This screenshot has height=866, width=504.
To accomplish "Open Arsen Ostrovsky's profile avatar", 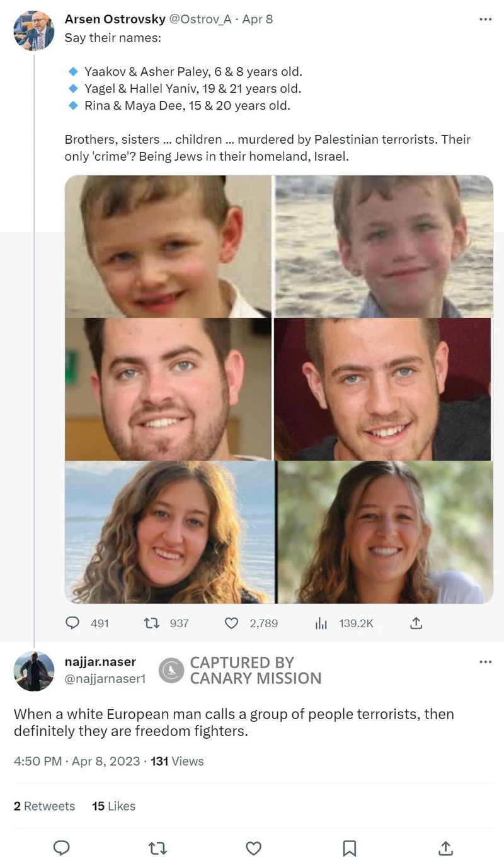I will pyautogui.click(x=34, y=30).
